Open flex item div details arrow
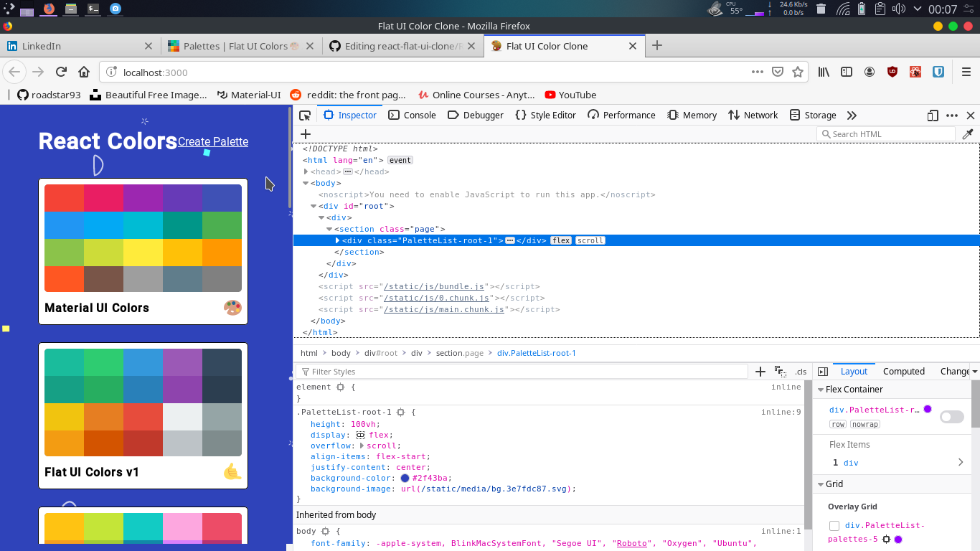Viewport: 980px width, 551px height. coord(961,463)
